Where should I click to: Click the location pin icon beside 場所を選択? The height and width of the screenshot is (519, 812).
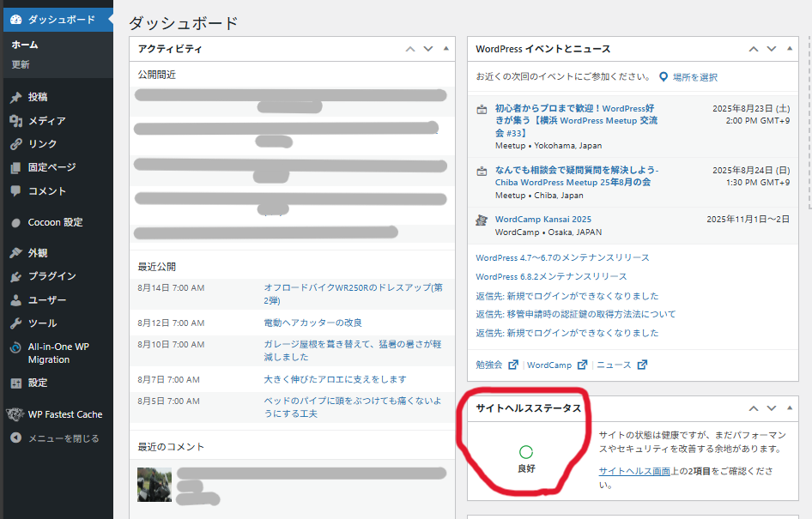coord(664,77)
